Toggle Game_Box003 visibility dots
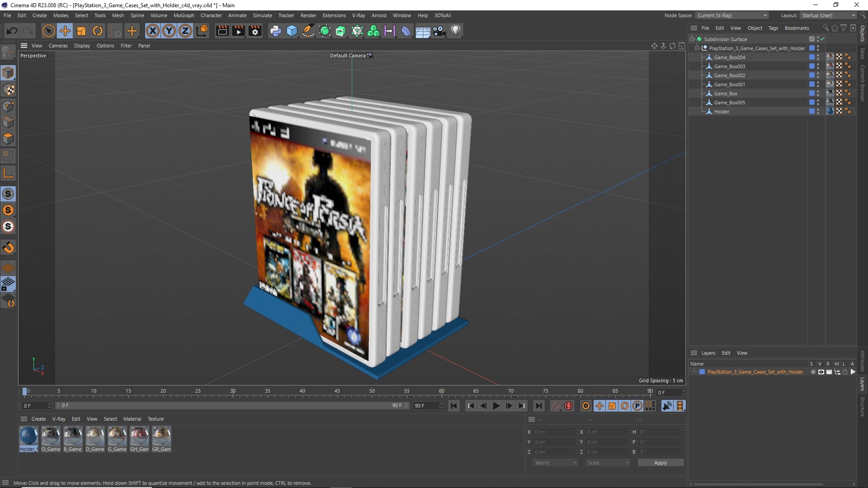This screenshot has width=868, height=488. coord(818,66)
